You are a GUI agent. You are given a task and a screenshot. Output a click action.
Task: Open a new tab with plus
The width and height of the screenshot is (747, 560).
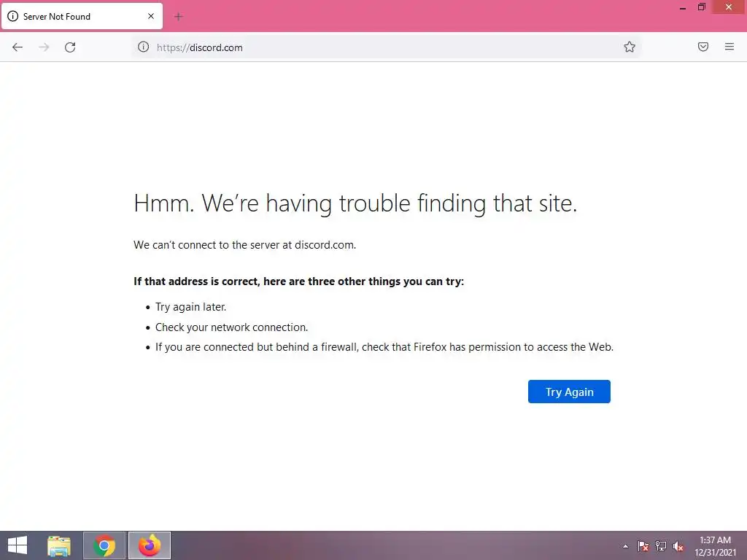click(179, 17)
